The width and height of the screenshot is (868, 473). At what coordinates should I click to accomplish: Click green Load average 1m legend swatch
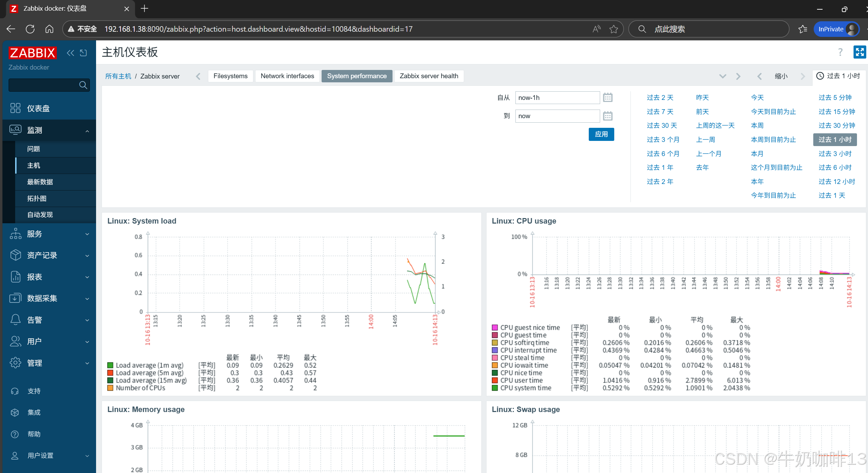coord(110,365)
